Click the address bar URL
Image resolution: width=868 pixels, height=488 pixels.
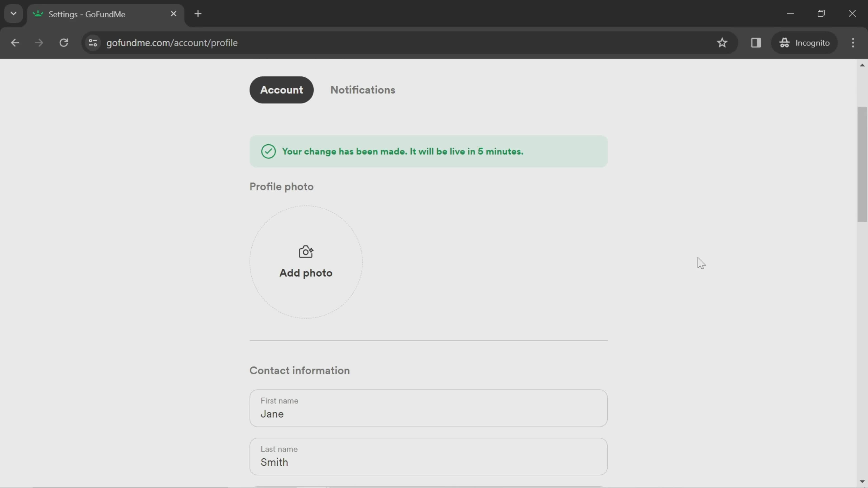(x=172, y=42)
